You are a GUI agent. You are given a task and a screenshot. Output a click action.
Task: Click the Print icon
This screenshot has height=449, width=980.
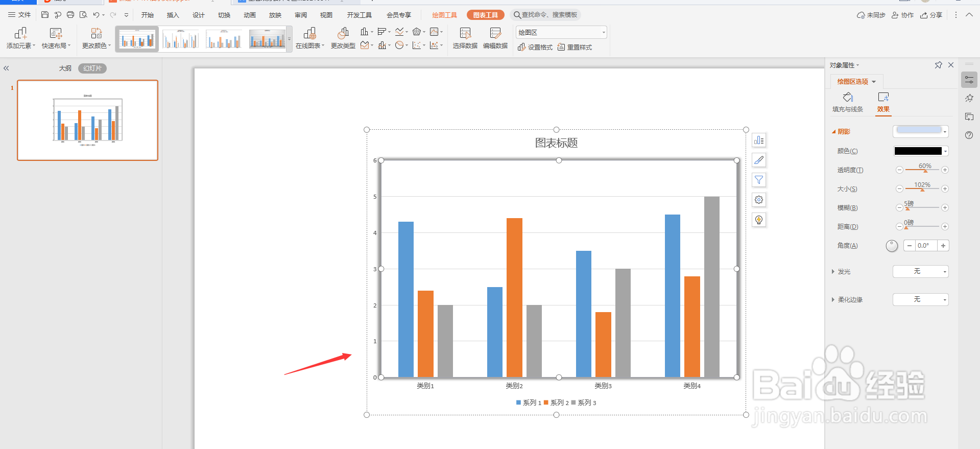70,15
